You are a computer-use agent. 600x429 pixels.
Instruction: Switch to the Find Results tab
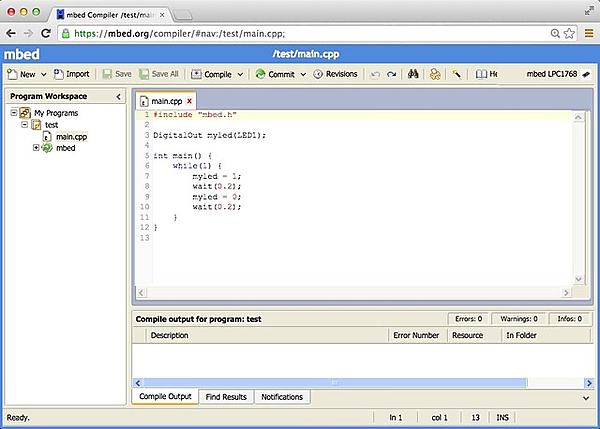click(226, 397)
